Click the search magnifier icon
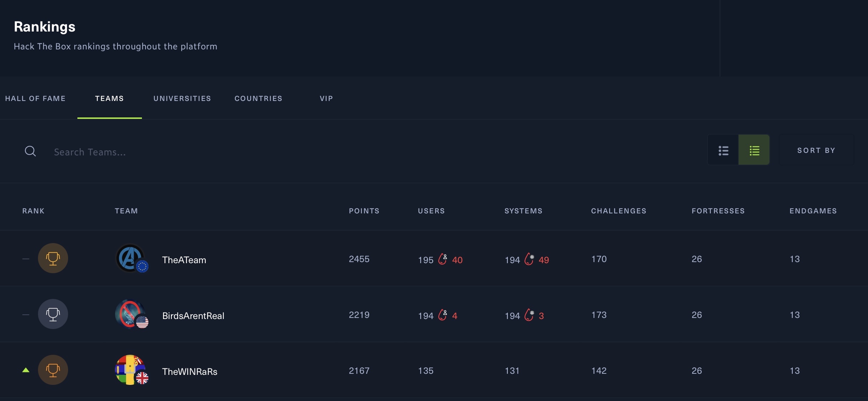 (x=30, y=151)
